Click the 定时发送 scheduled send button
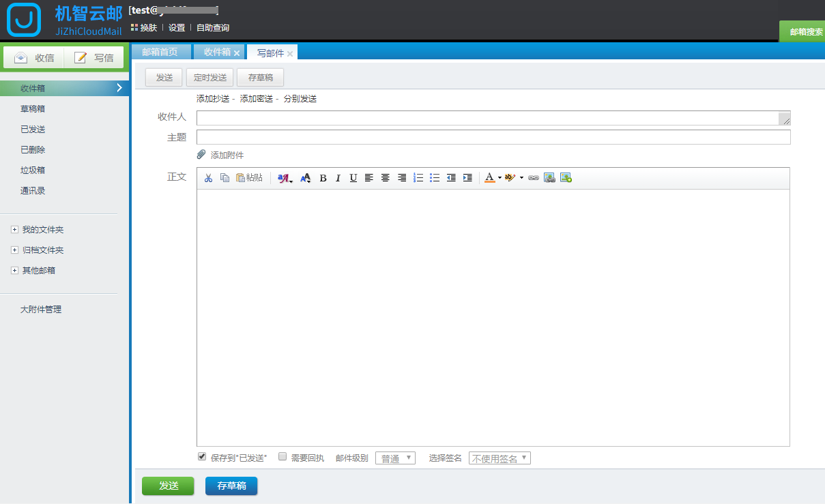The width and height of the screenshot is (825, 504). [x=209, y=78]
